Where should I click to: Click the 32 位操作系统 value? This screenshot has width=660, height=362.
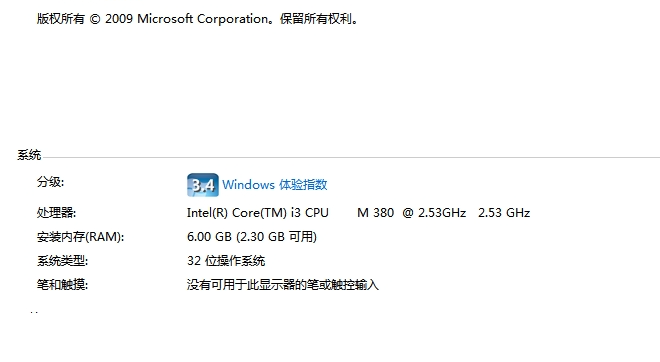tap(226, 261)
